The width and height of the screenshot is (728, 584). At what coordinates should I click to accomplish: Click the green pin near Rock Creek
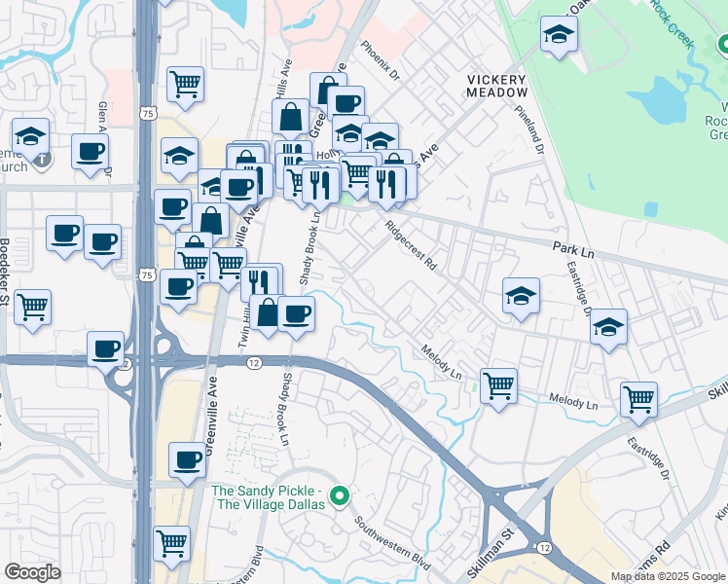722,44
